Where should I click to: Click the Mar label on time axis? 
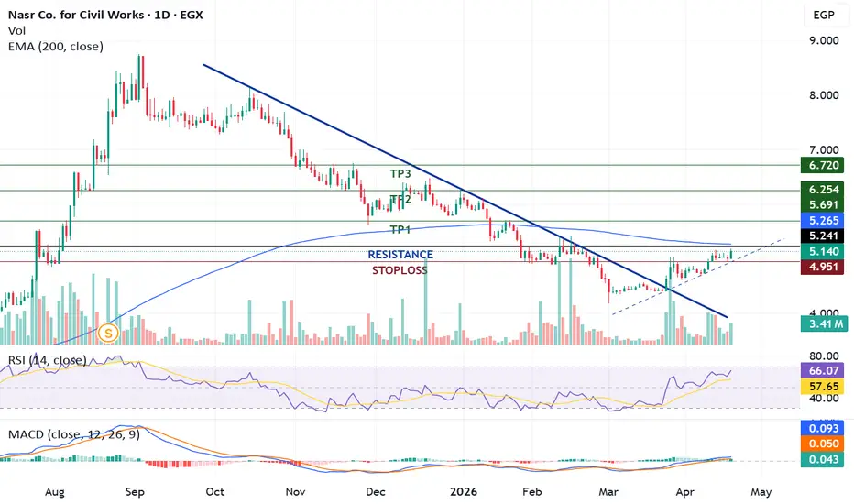(608, 491)
